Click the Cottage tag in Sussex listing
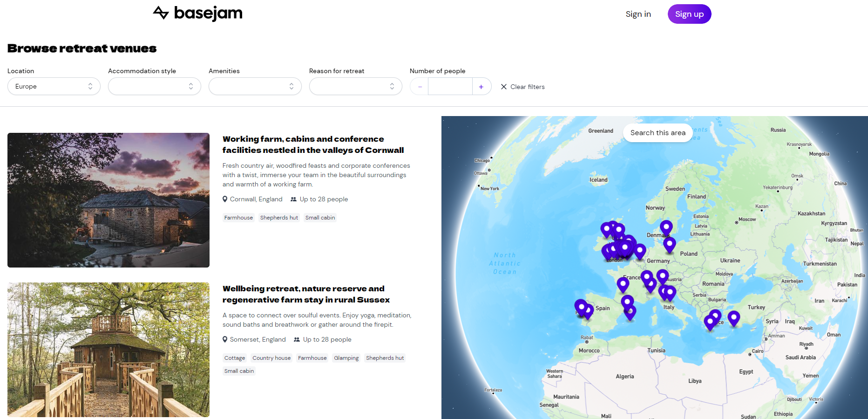The image size is (868, 419). [235, 358]
